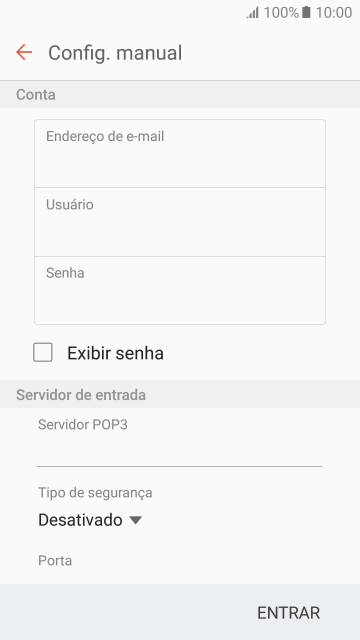This screenshot has height=640, width=360.
Task: Focus the Endereço de e-mail field
Action: click(x=180, y=153)
